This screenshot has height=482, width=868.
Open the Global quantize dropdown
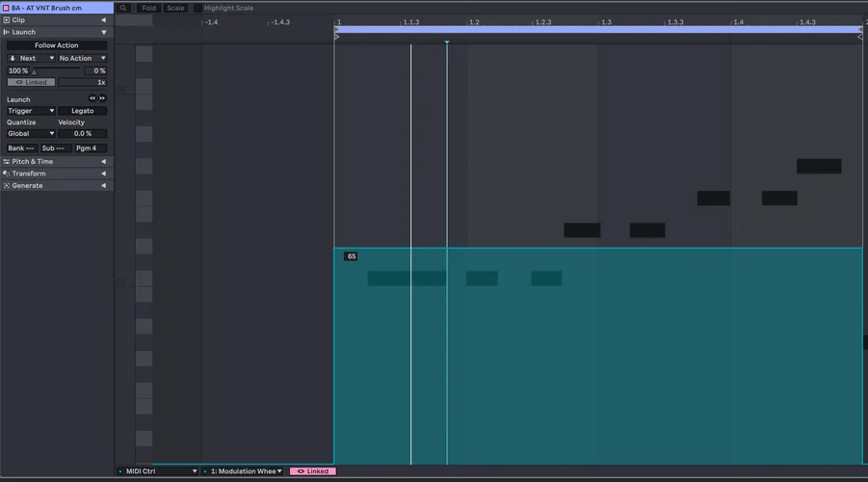coord(31,134)
